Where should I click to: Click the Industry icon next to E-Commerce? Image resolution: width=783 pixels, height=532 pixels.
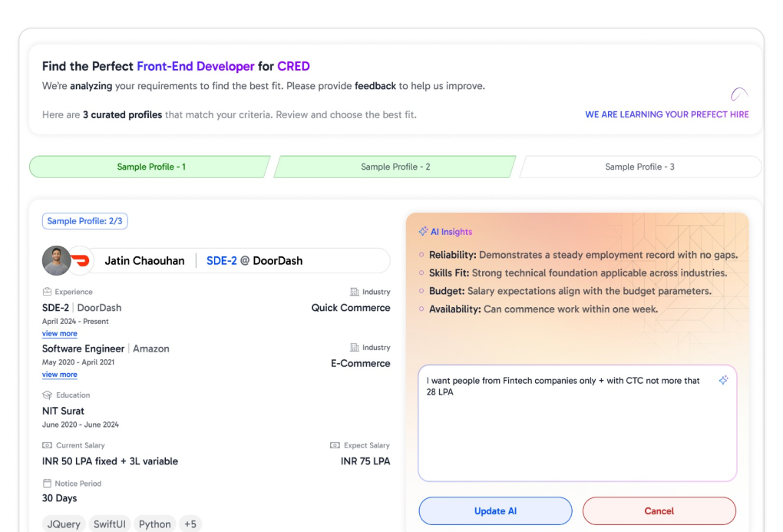(x=355, y=347)
